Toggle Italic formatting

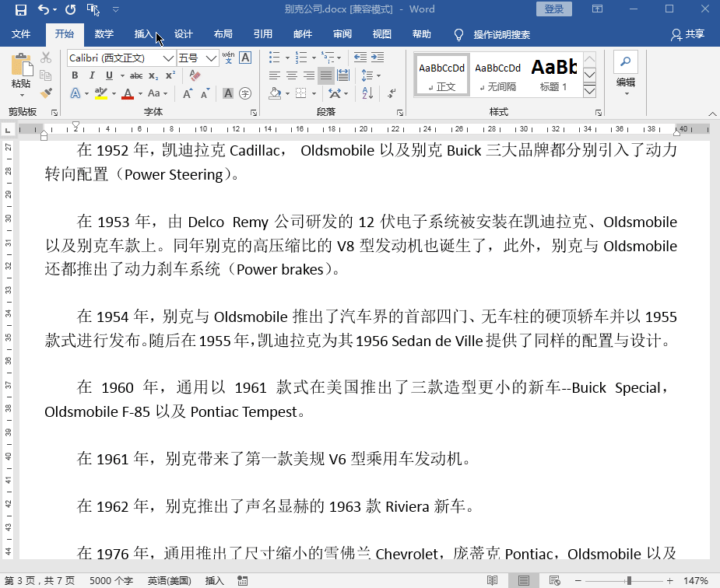(x=92, y=75)
